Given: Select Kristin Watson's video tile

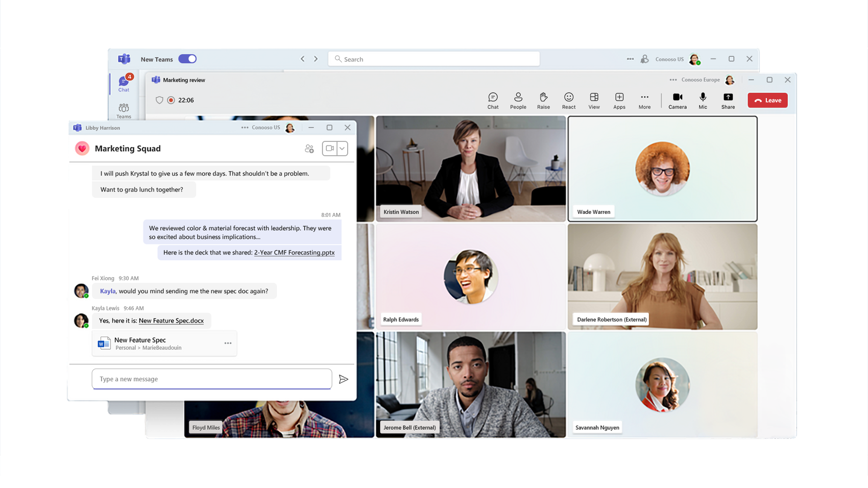Looking at the screenshot, I should point(471,168).
